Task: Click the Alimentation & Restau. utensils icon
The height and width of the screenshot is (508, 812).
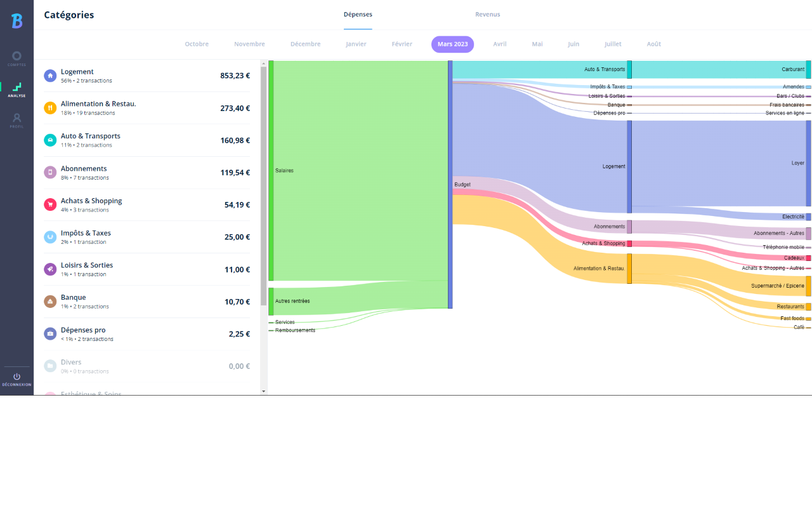Action: tap(50, 108)
